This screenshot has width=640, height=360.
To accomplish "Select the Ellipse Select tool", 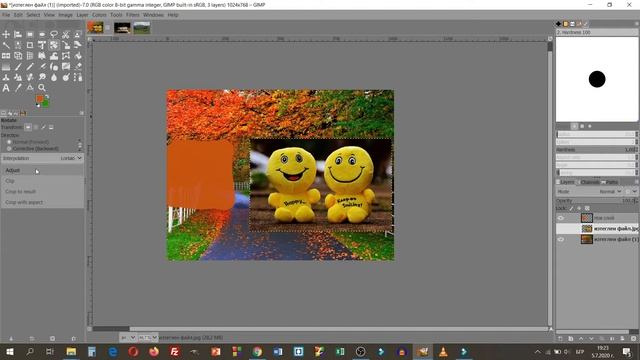I will point(42,35).
